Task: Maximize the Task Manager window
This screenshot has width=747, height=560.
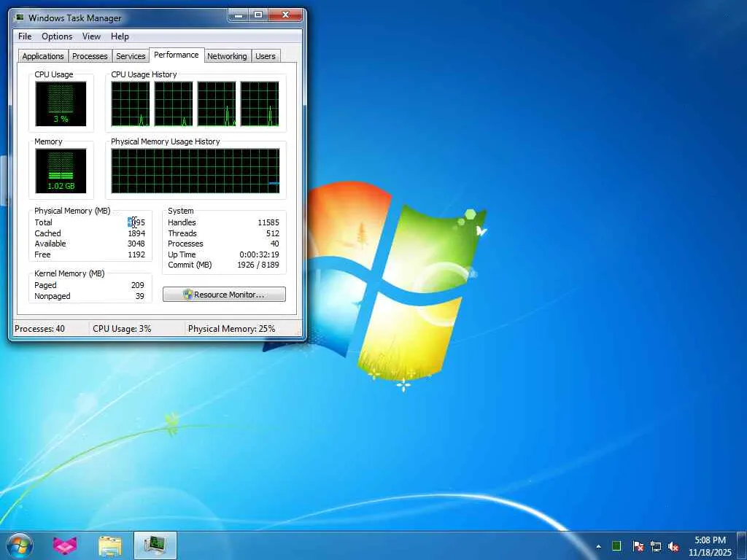Action: [x=258, y=15]
